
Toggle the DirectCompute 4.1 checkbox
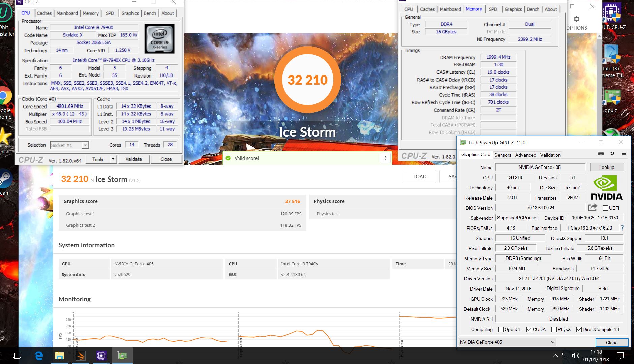tap(579, 329)
